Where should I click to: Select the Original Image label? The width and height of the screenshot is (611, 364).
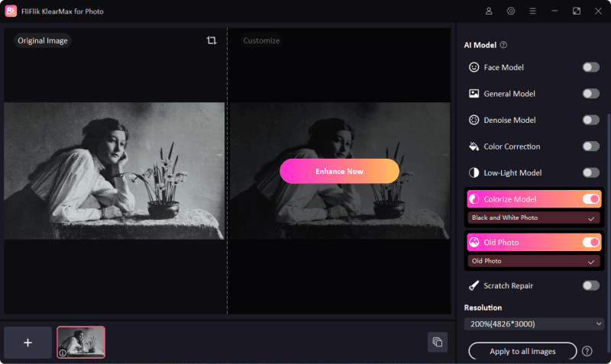[42, 40]
